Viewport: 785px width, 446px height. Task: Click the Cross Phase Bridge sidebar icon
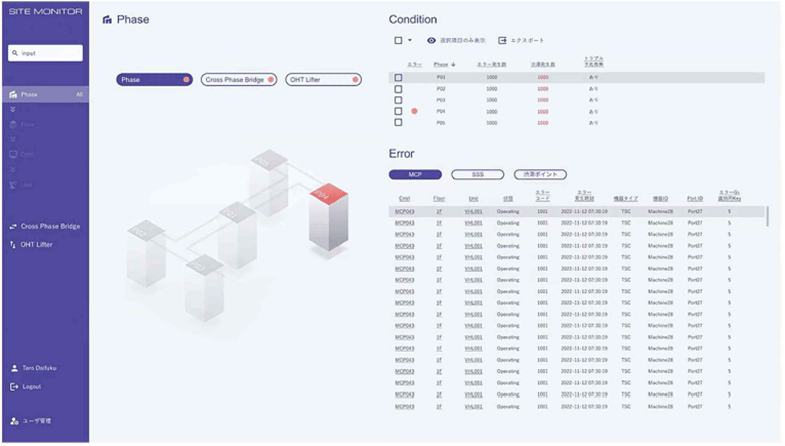coord(13,226)
